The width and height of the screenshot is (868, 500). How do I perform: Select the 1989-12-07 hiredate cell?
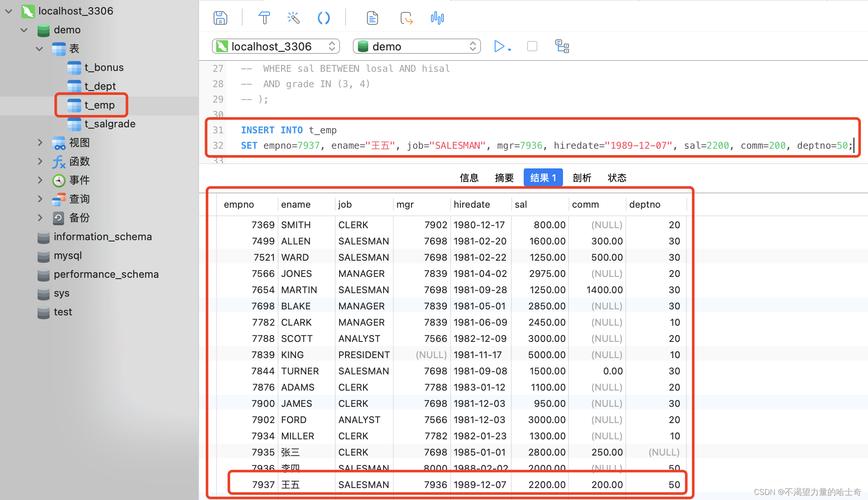pyautogui.click(x=480, y=484)
